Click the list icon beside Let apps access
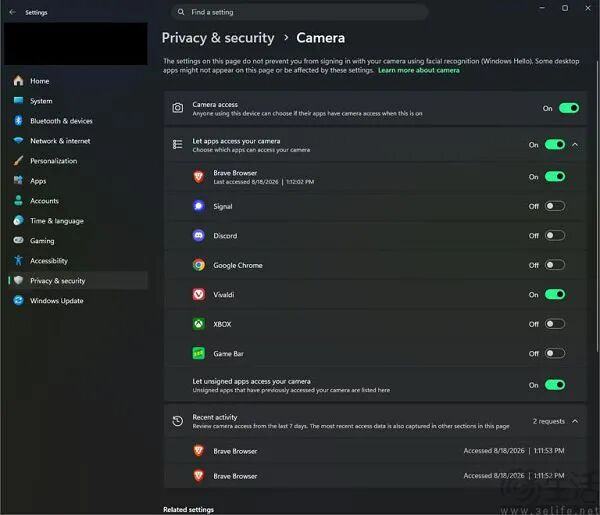 [178, 145]
